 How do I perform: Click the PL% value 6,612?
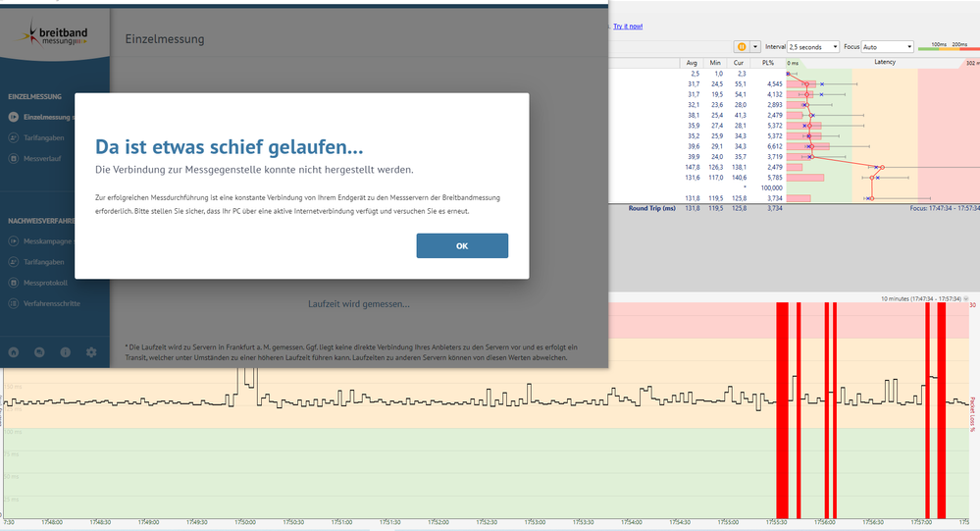[x=774, y=146]
